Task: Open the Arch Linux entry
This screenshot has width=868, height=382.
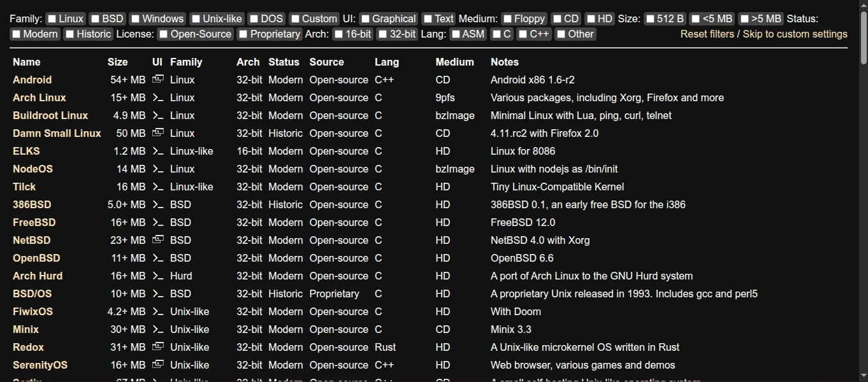Action: pyautogui.click(x=40, y=97)
